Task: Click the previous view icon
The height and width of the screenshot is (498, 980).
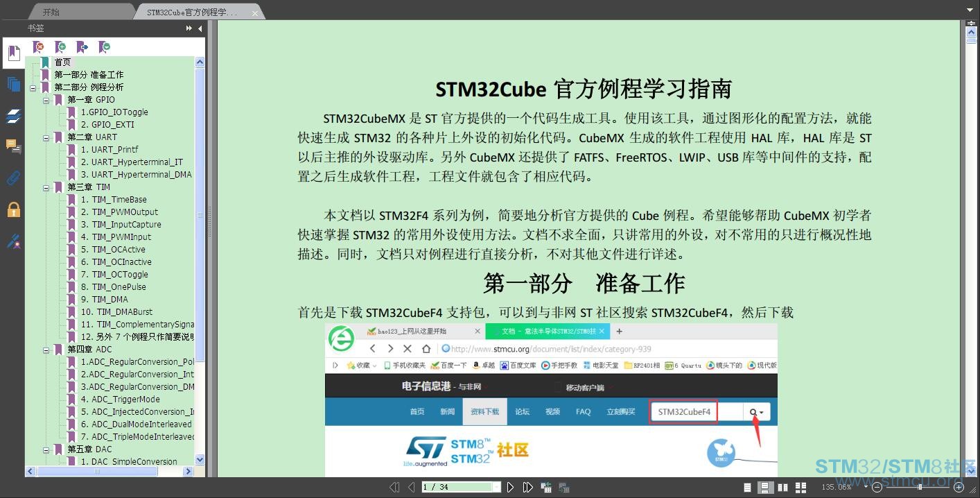Action: [546, 488]
